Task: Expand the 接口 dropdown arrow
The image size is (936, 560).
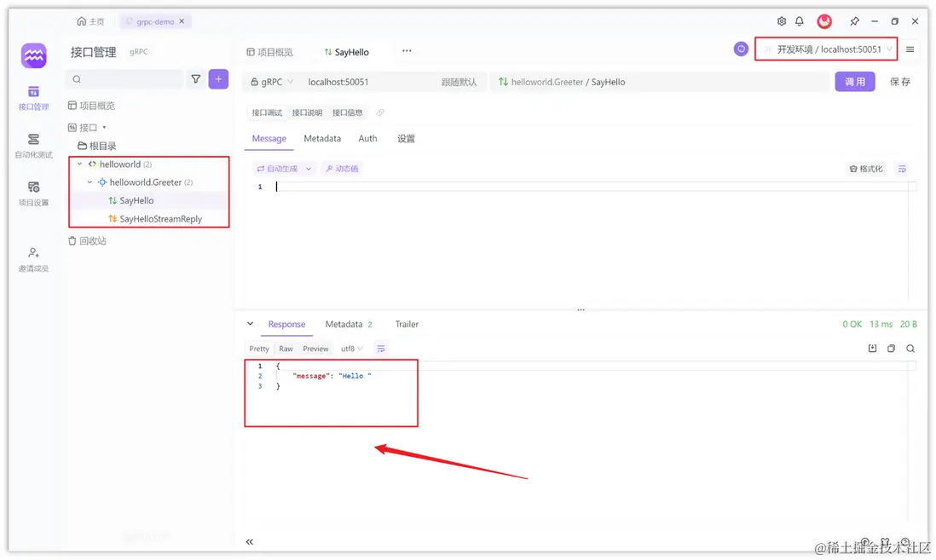Action: point(104,127)
